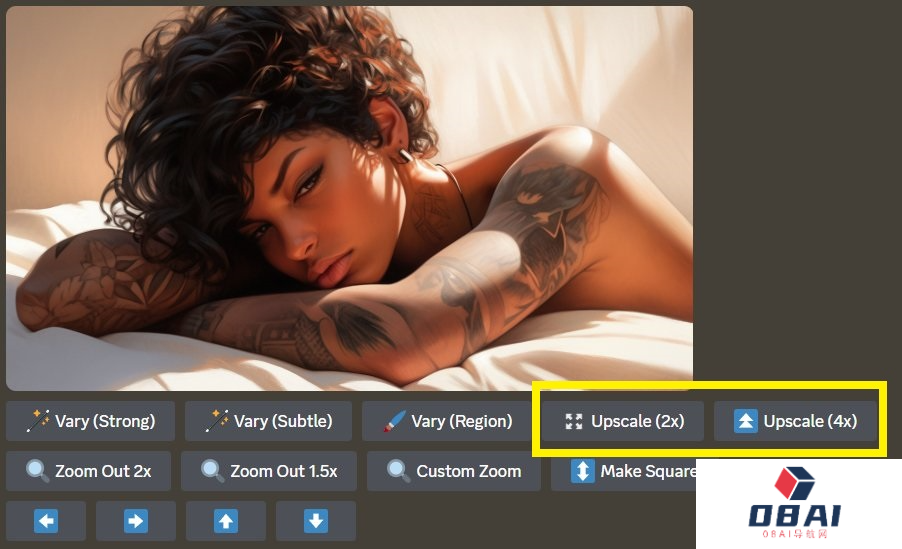Screen dimensions: 902x549
Task: Click the blue double-arrow icon on Upscale (4x)
Action: pyautogui.click(x=746, y=421)
